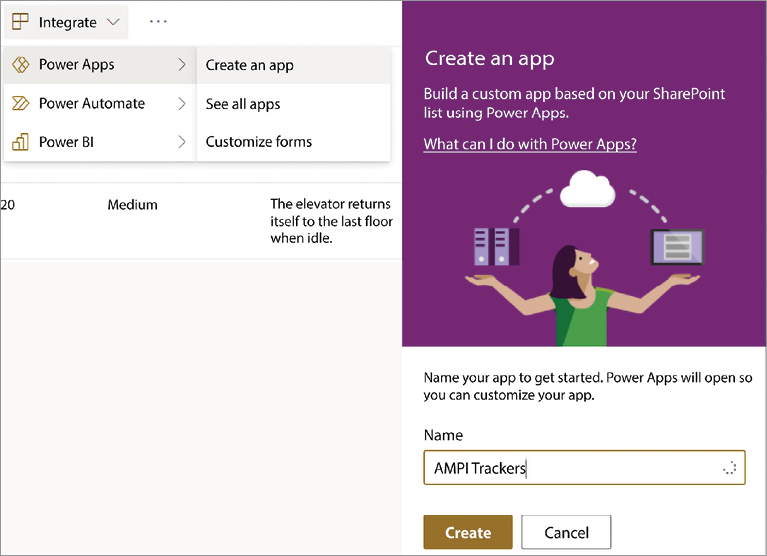Click the 'Name' field label
The image size is (767, 556).
tap(443, 435)
